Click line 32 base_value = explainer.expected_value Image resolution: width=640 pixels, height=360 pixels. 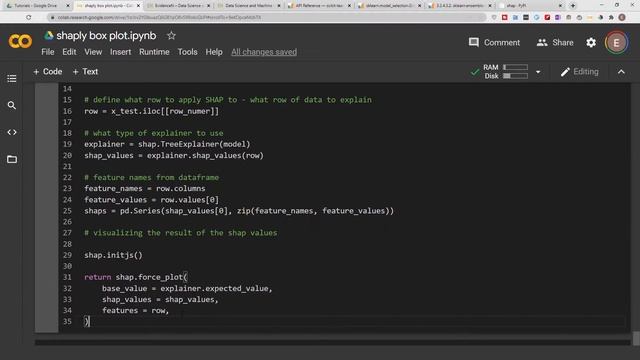(x=187, y=289)
